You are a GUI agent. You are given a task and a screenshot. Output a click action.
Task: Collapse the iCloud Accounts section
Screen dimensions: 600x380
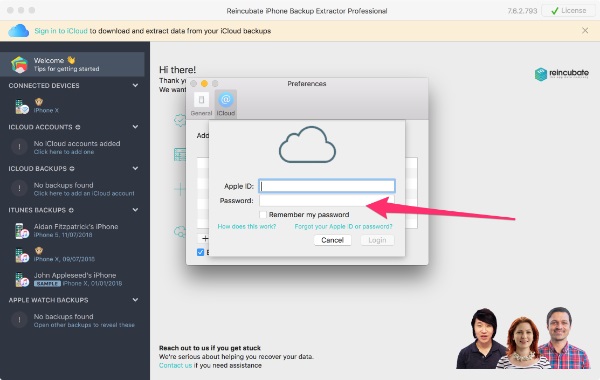pos(135,127)
